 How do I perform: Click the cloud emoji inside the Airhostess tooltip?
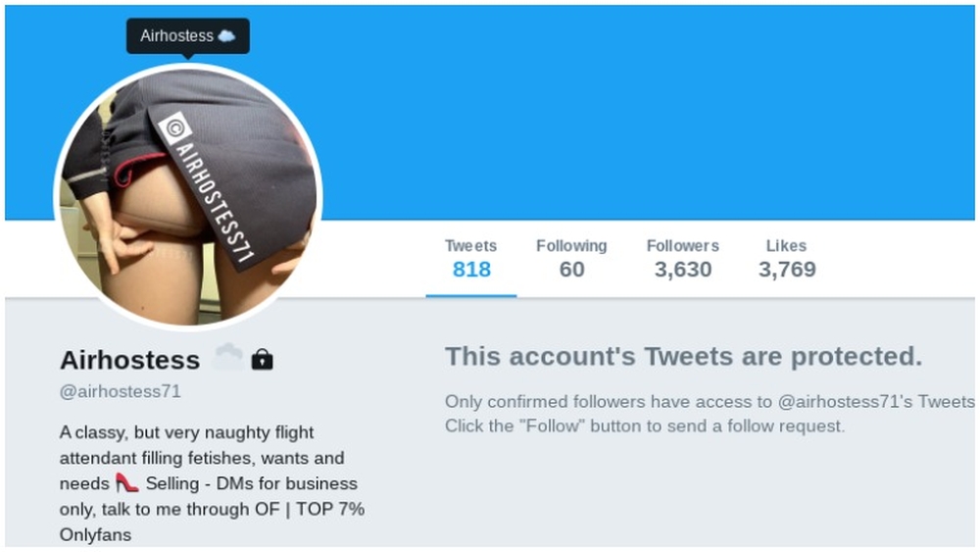226,35
